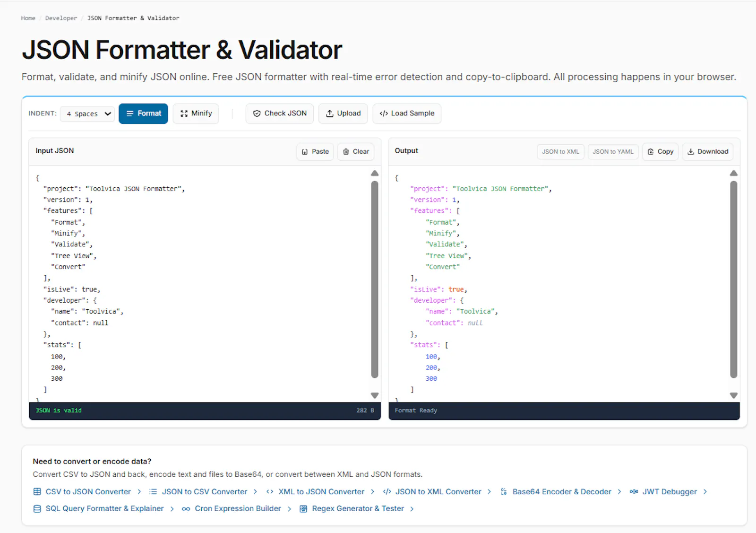Click the "282 B" size indicator

click(x=365, y=411)
